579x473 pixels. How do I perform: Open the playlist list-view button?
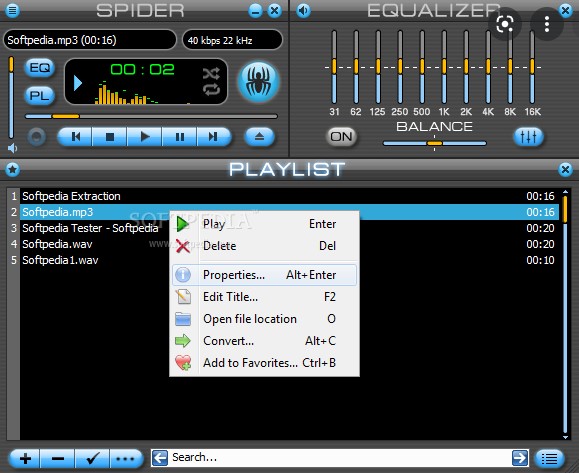click(x=549, y=459)
